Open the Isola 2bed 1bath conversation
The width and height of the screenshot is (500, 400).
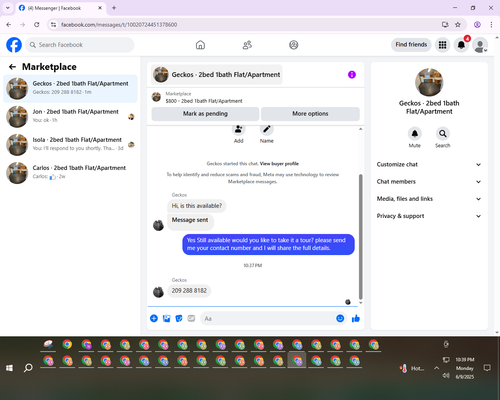pyautogui.click(x=70, y=145)
